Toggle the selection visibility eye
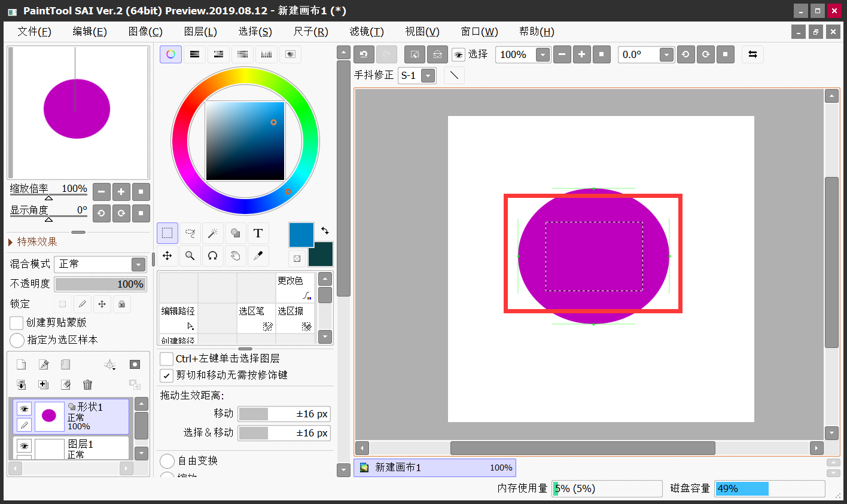Viewport: 847px width, 504px height. [458, 55]
